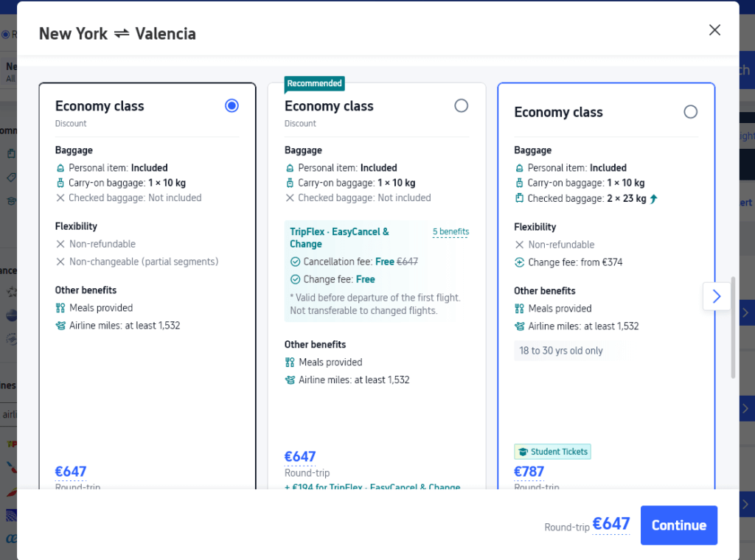
Task: Close the New York to Valencia fare dialog
Action: click(714, 30)
